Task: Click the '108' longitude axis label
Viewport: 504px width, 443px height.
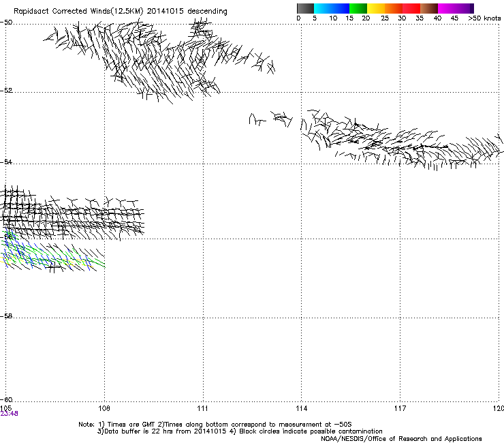Action: tap(104, 408)
